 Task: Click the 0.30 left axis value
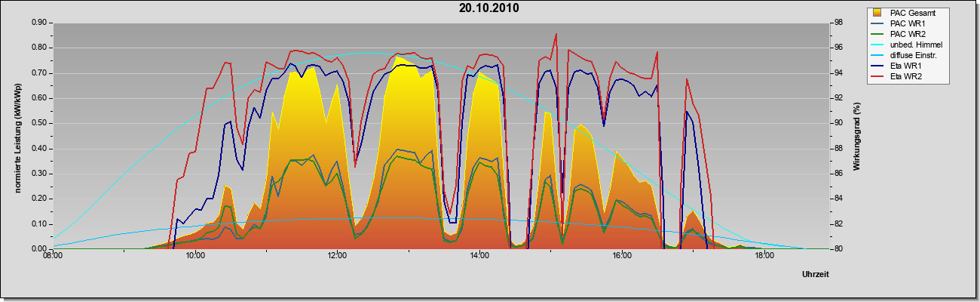click(40, 174)
